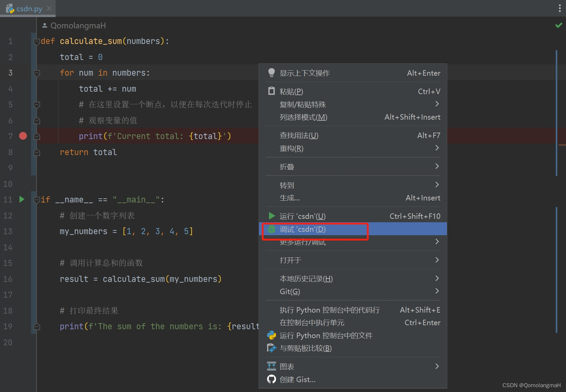
Task: Select Execute Cell in Console (在控制台中执行单元)
Action: pyautogui.click(x=353, y=323)
